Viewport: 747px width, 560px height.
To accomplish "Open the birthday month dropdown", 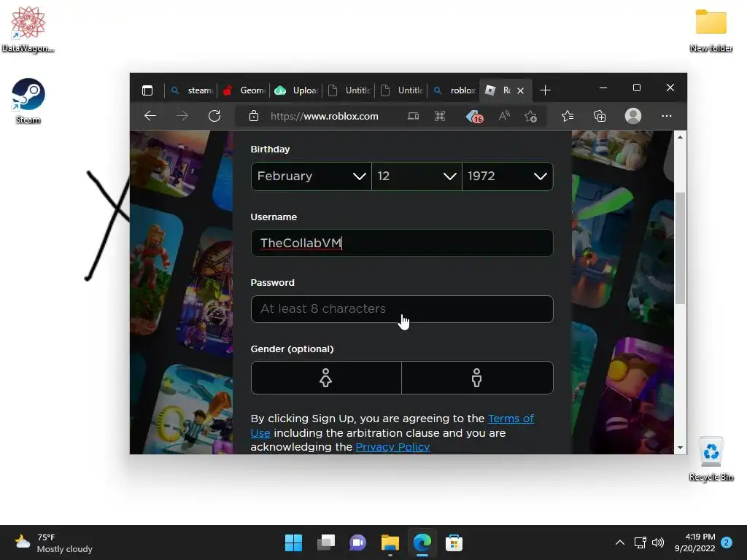I will click(311, 176).
